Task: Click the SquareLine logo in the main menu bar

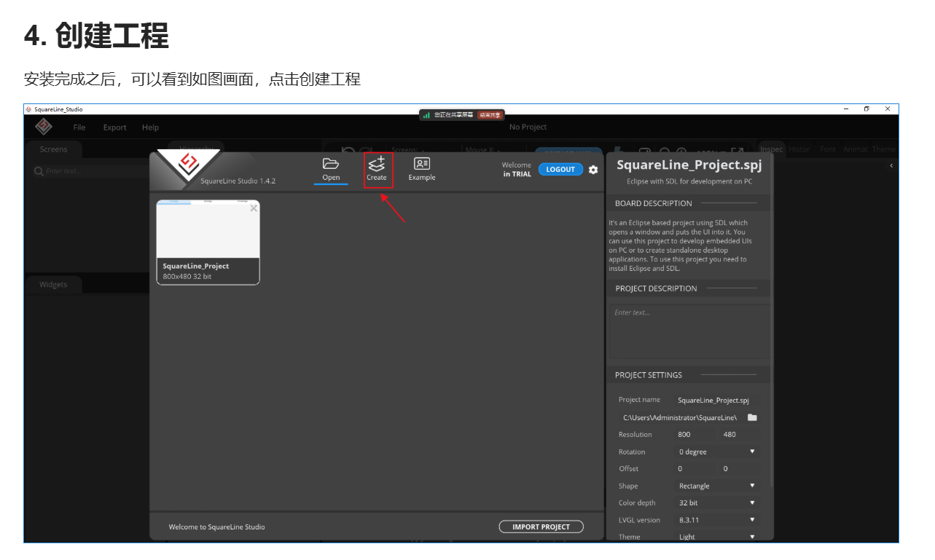Action: 44,127
